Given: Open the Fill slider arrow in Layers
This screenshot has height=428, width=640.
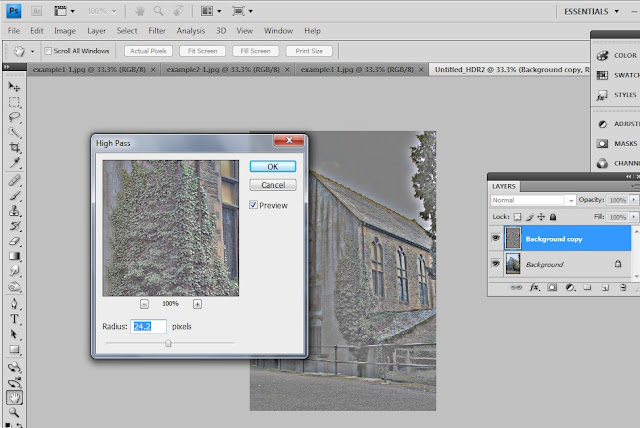Looking at the screenshot, I should 635,216.
